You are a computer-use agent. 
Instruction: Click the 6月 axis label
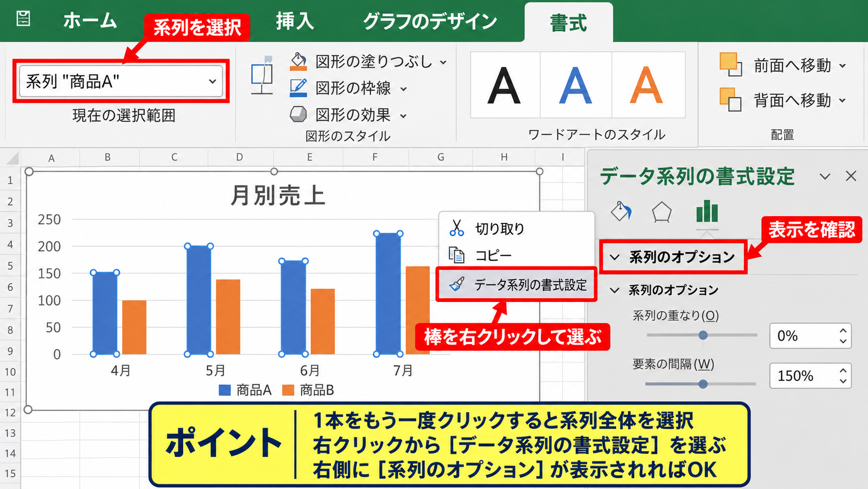pos(310,371)
